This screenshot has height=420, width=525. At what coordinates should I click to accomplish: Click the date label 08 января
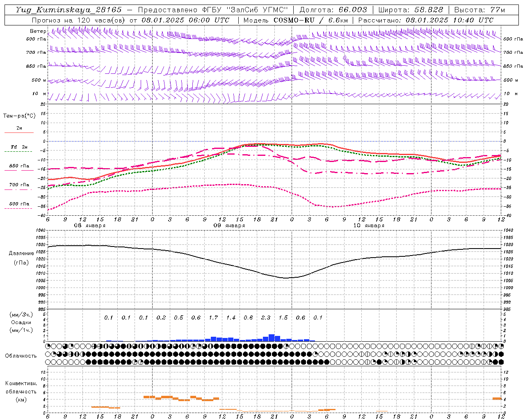pyautogui.click(x=89, y=226)
